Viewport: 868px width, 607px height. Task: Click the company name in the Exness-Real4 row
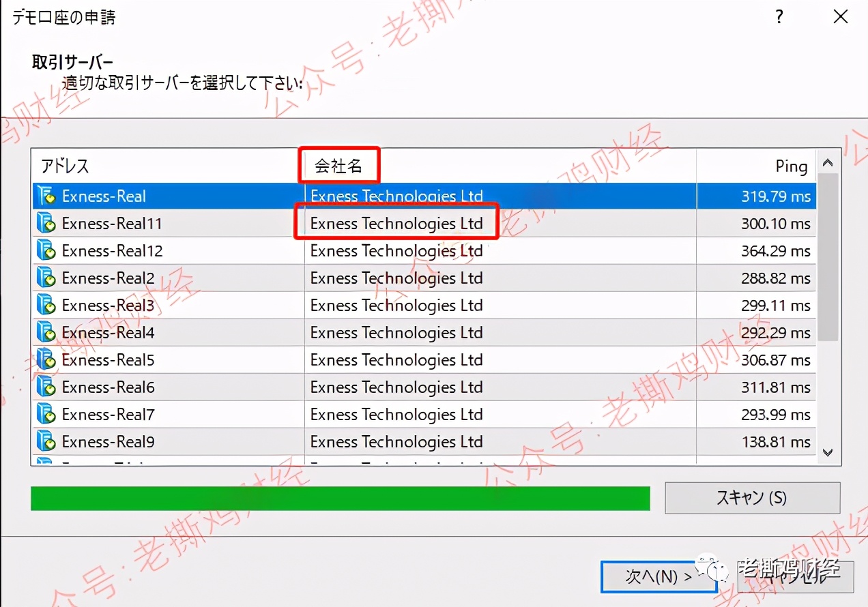(396, 333)
